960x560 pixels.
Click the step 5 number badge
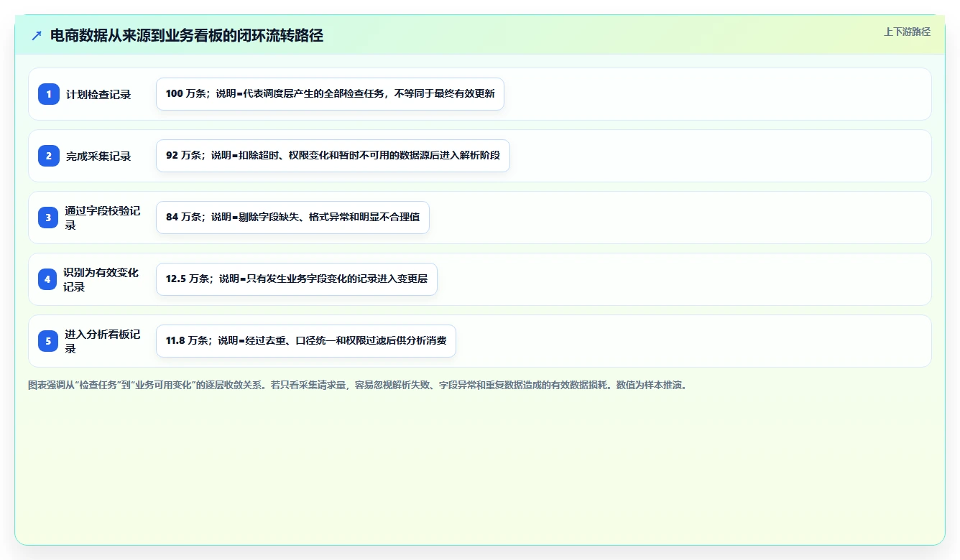pyautogui.click(x=49, y=341)
